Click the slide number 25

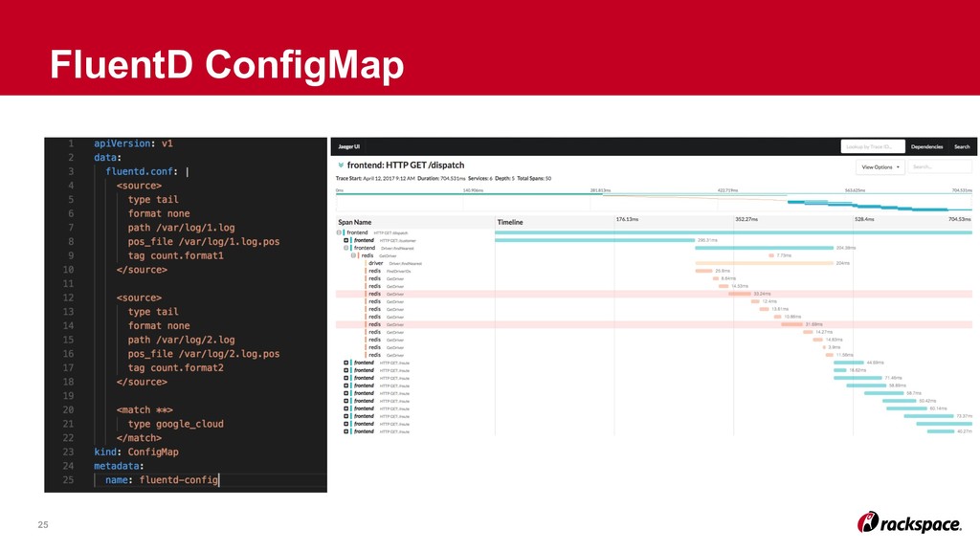coord(42,525)
